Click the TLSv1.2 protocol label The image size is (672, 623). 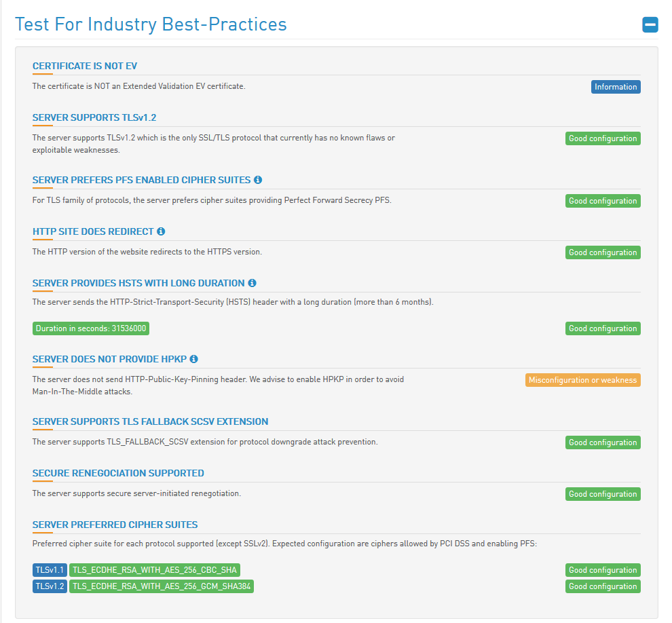tap(50, 586)
